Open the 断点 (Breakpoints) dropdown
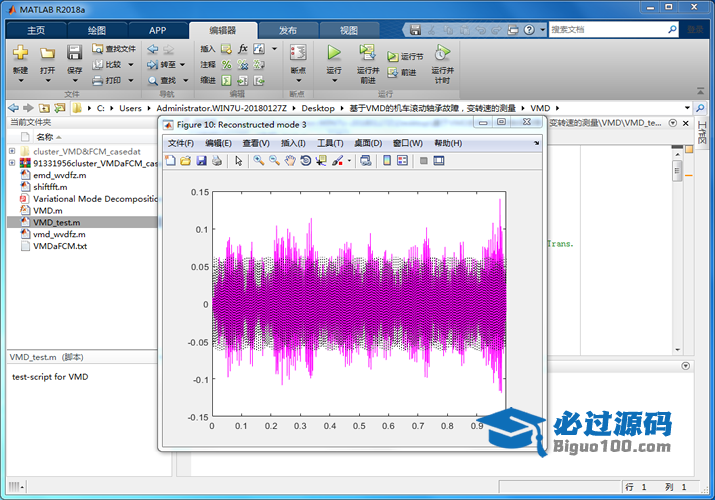This screenshot has height=500, width=715. pyautogui.click(x=297, y=82)
